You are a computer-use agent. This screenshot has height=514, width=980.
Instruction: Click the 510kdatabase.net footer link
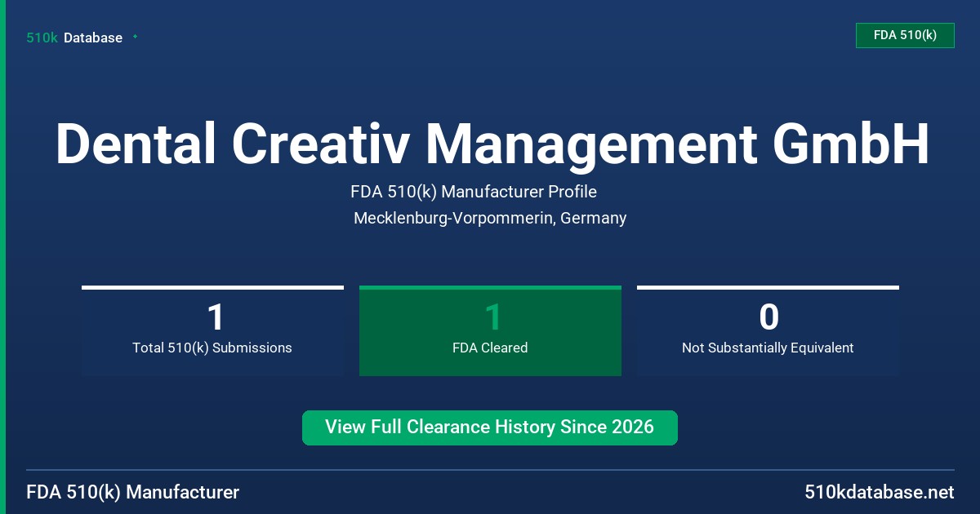tap(879, 493)
